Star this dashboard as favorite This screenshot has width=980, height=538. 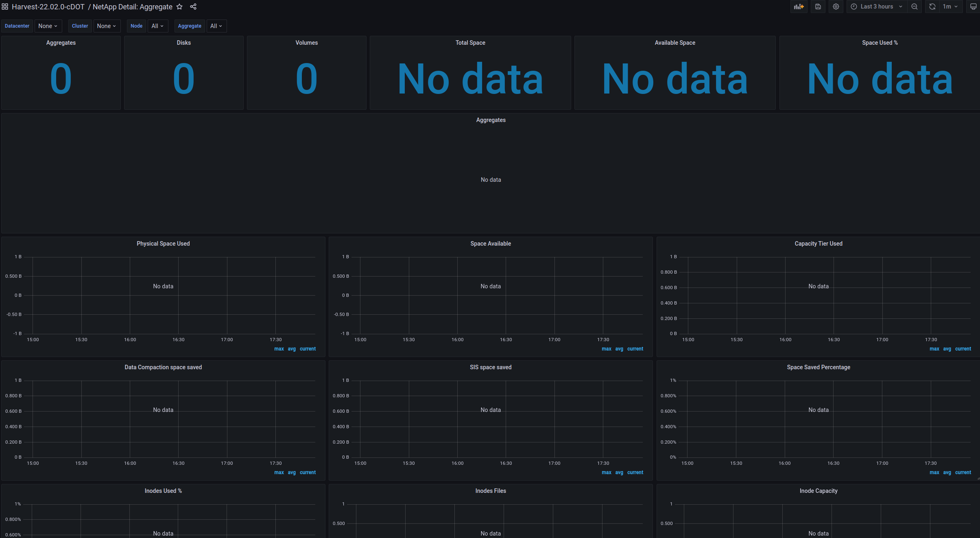tap(179, 7)
